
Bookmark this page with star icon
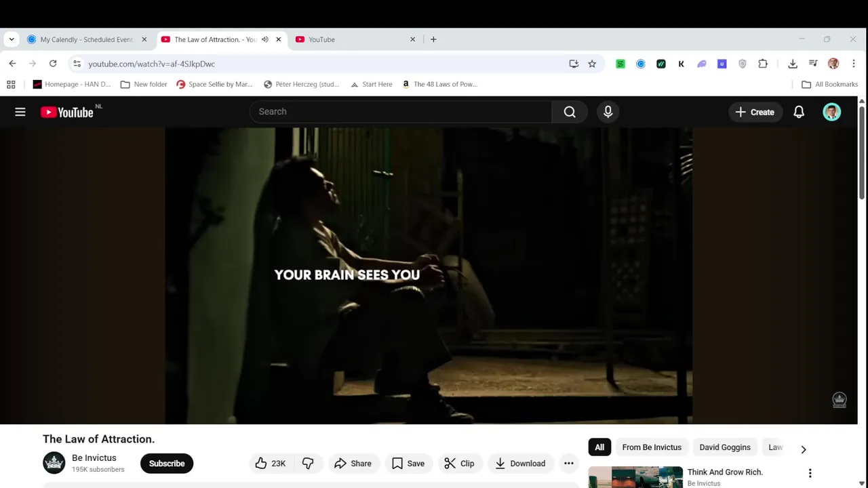pos(592,64)
